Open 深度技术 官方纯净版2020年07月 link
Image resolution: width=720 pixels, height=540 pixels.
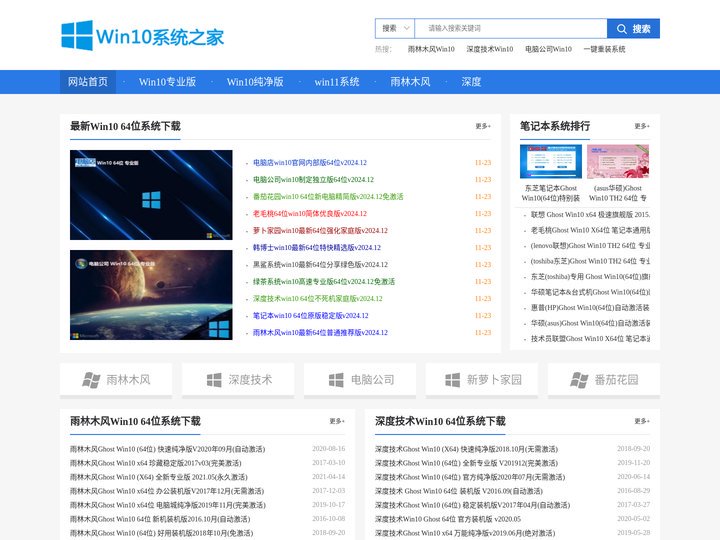coord(470,477)
